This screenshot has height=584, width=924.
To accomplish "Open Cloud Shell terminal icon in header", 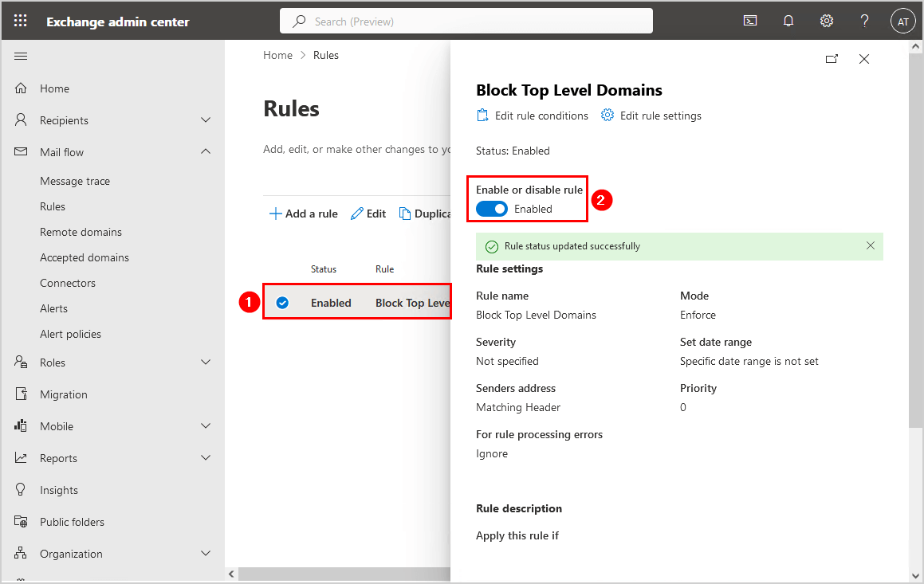I will click(x=750, y=22).
